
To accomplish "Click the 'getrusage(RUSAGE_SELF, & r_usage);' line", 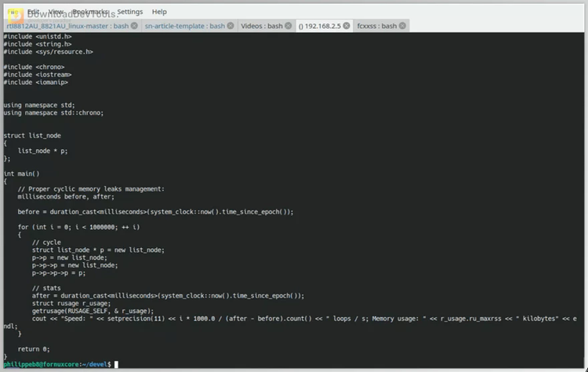I will (93, 312).
